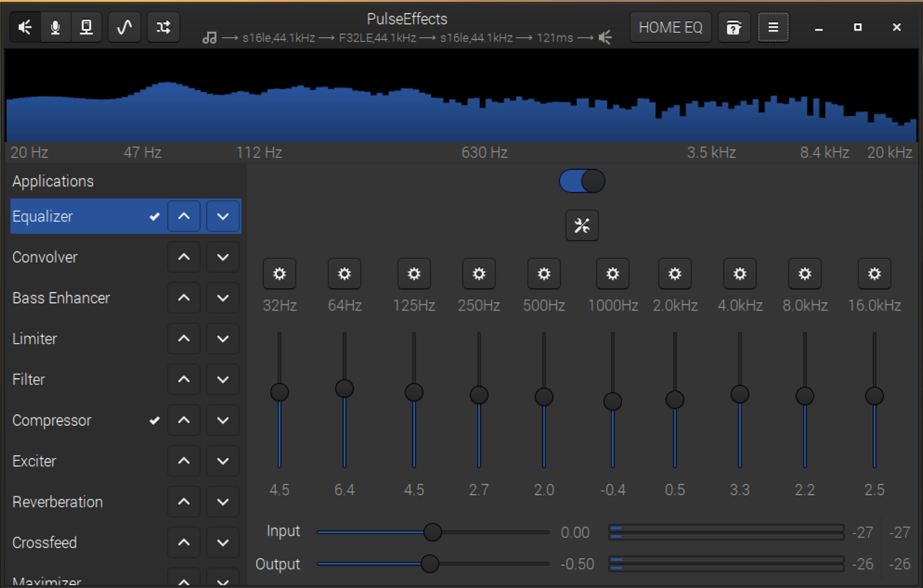
Task: Move Filter up in the order
Action: [184, 379]
